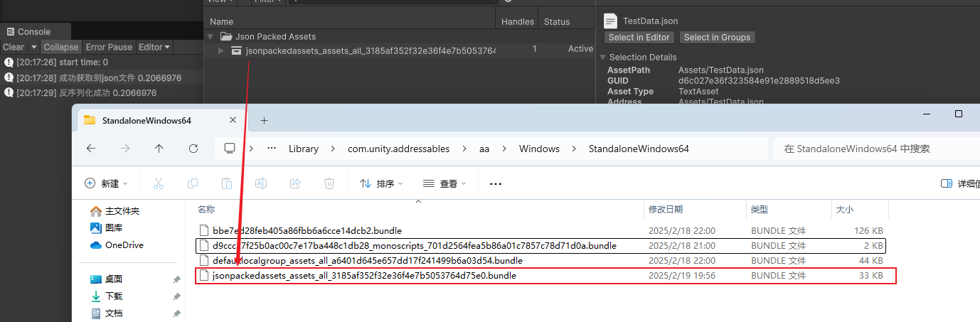Select the bbe7ed28feb405a86fbb6a6cce14dcb2.bundle file

(x=542, y=230)
